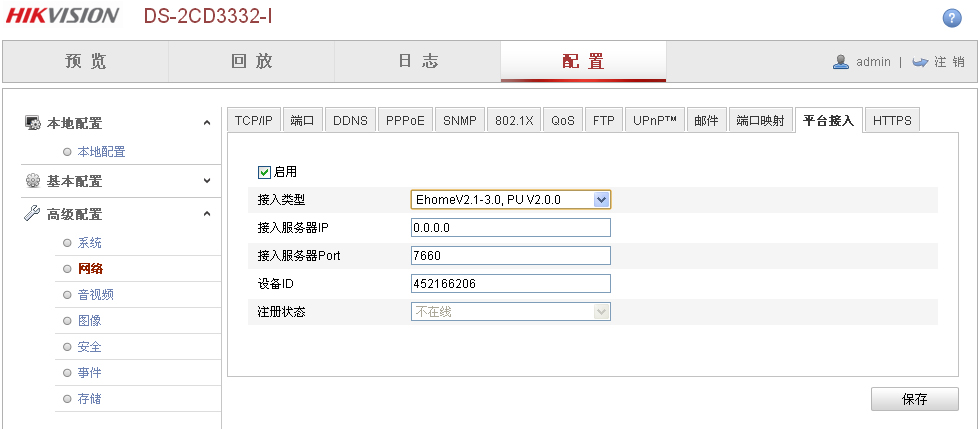Click the admin user icon
978x429 pixels.
[841, 62]
